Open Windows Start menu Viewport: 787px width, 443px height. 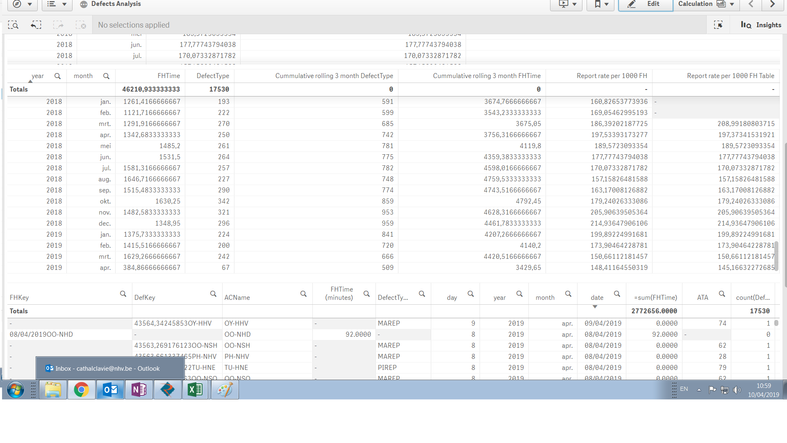point(15,390)
